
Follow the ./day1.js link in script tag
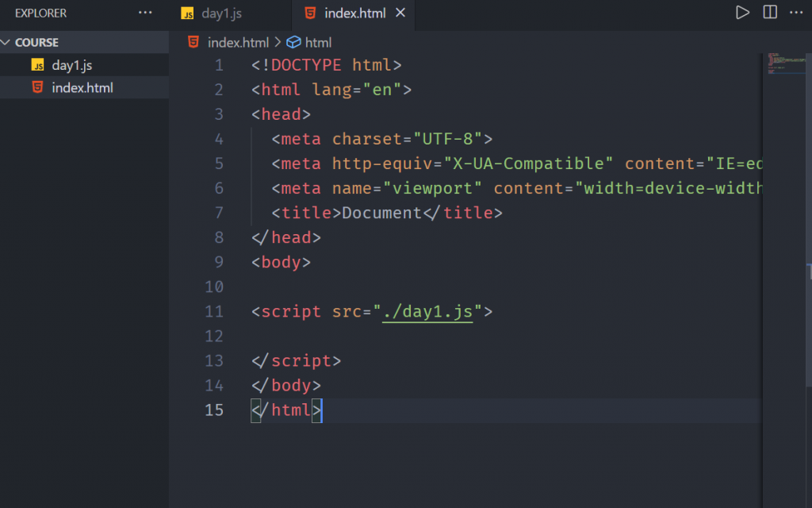coord(427,311)
